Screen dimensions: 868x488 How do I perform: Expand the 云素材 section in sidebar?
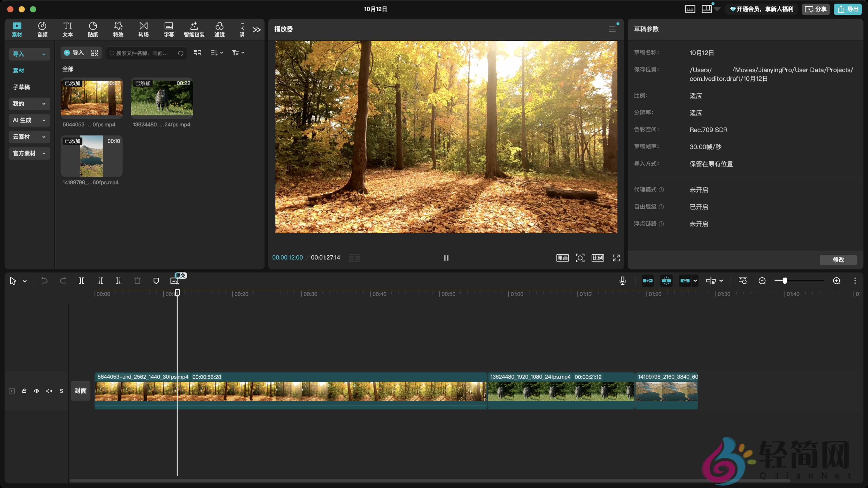(x=29, y=136)
